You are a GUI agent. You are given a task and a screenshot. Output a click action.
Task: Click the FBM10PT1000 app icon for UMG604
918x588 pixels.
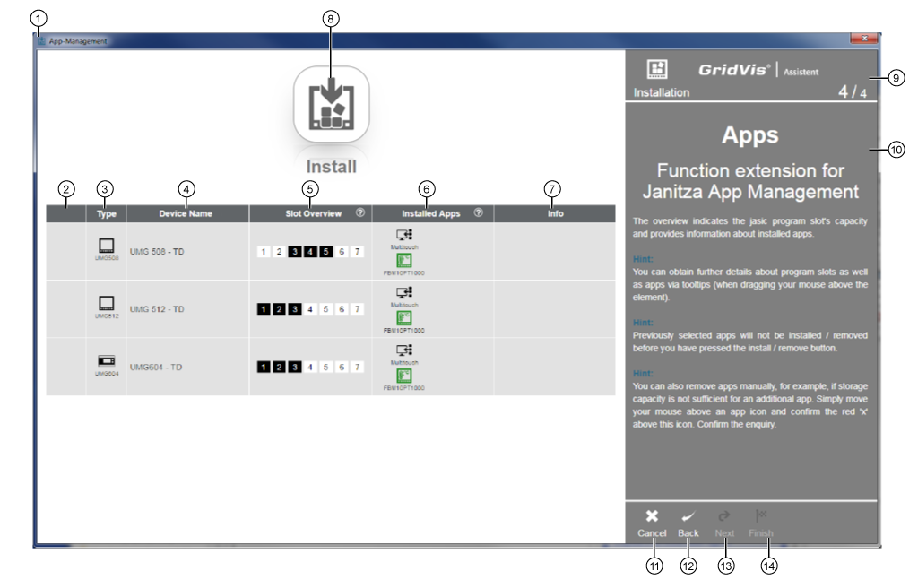405,377
